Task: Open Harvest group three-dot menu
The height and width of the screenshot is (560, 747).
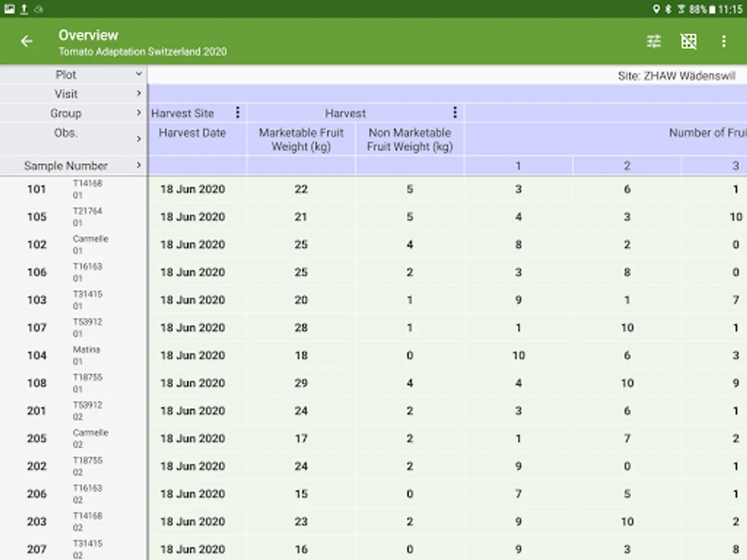Action: pyautogui.click(x=455, y=113)
